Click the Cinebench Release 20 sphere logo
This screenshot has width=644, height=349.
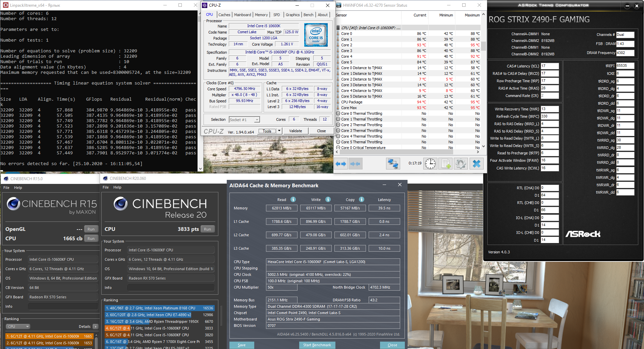(x=121, y=203)
